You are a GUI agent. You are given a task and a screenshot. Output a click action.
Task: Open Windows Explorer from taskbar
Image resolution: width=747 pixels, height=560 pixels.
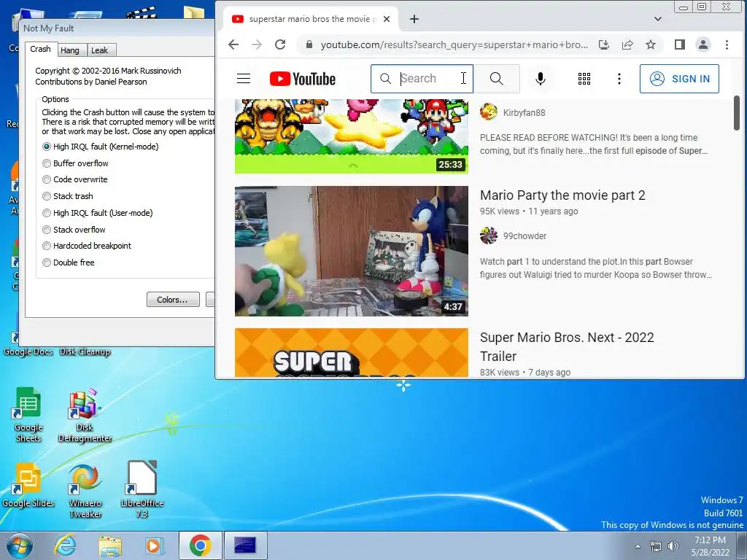click(x=110, y=545)
